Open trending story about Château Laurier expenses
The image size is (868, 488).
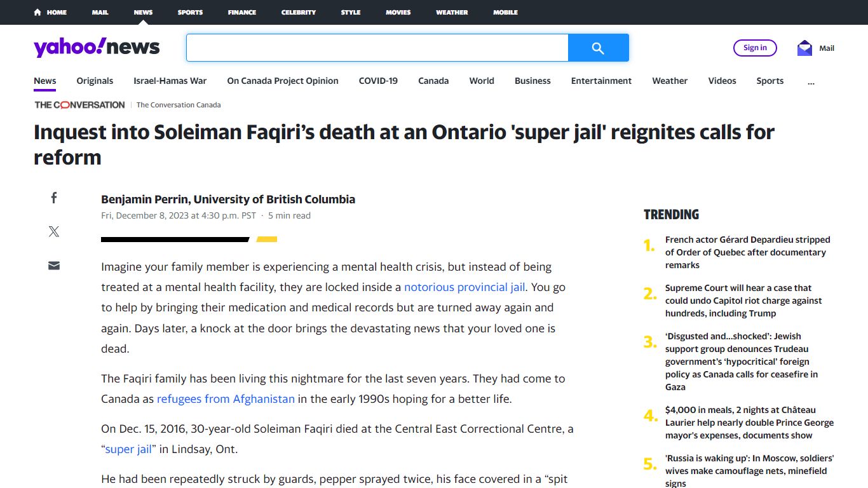pos(749,423)
